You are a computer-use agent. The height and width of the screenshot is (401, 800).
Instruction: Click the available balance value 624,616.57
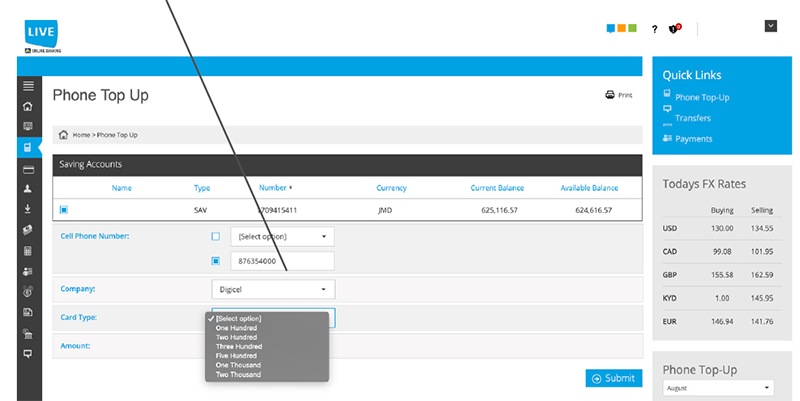click(593, 210)
